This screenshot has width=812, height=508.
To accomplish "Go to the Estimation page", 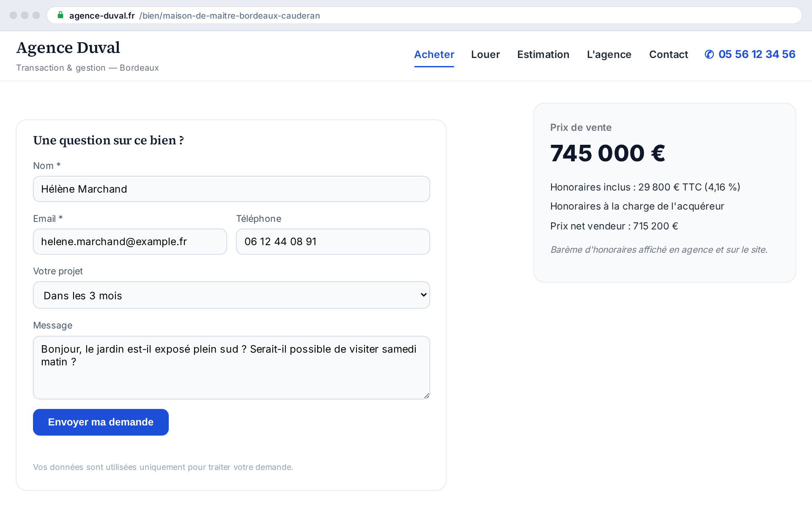I will coord(543,54).
